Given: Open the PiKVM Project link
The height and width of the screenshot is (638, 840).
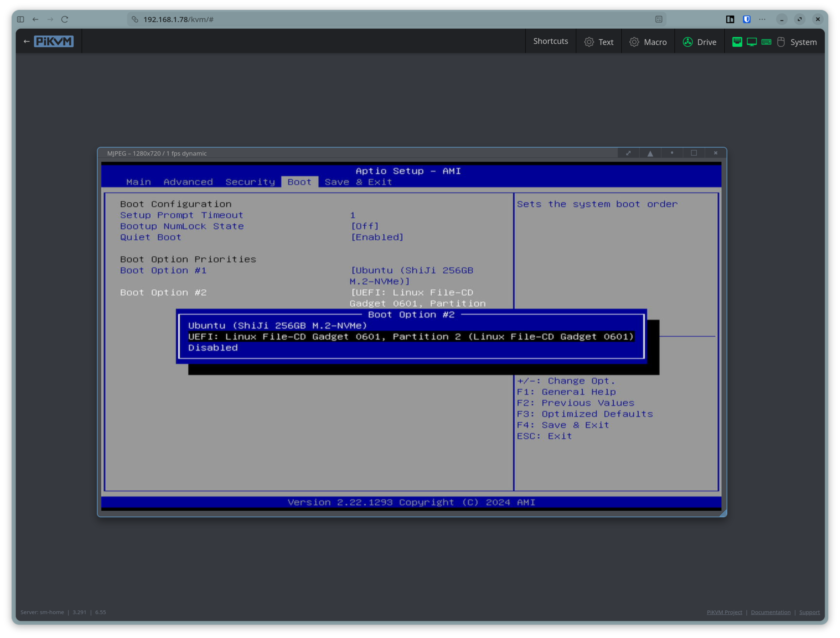Looking at the screenshot, I should tap(724, 612).
